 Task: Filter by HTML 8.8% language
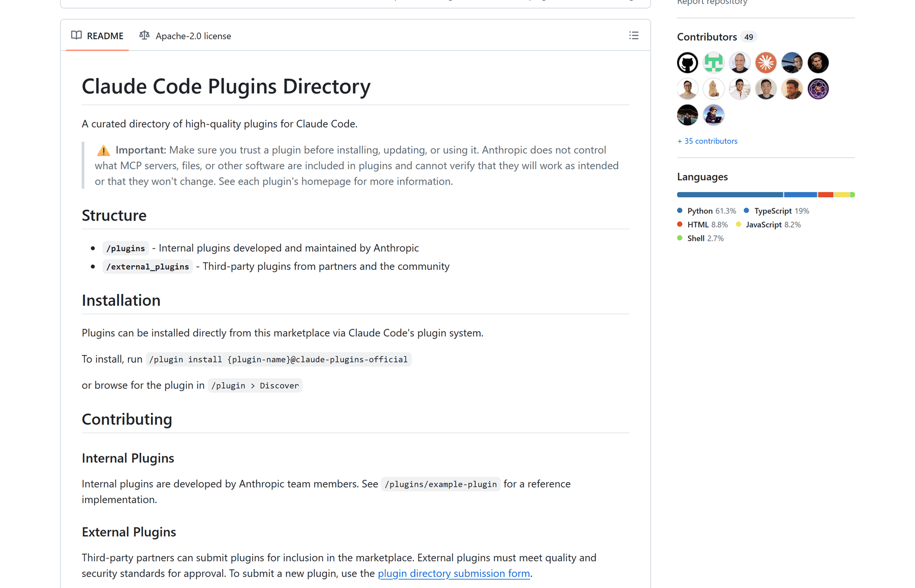point(703,225)
